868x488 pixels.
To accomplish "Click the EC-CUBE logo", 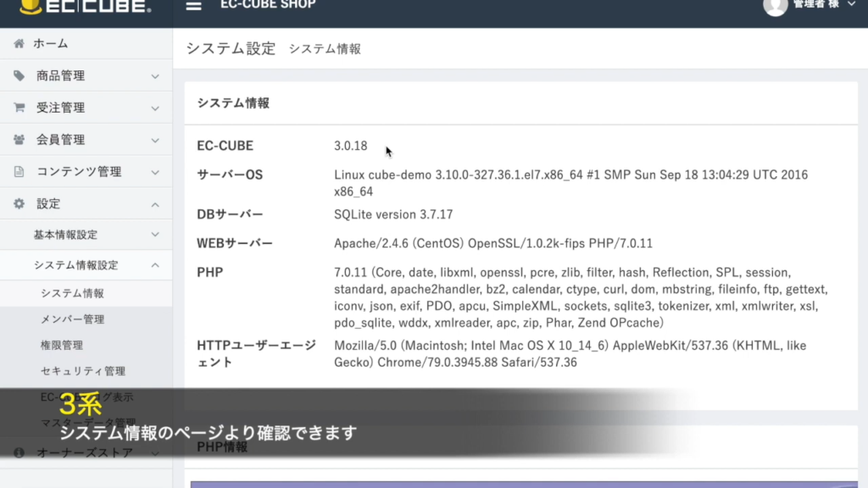I will [85, 7].
